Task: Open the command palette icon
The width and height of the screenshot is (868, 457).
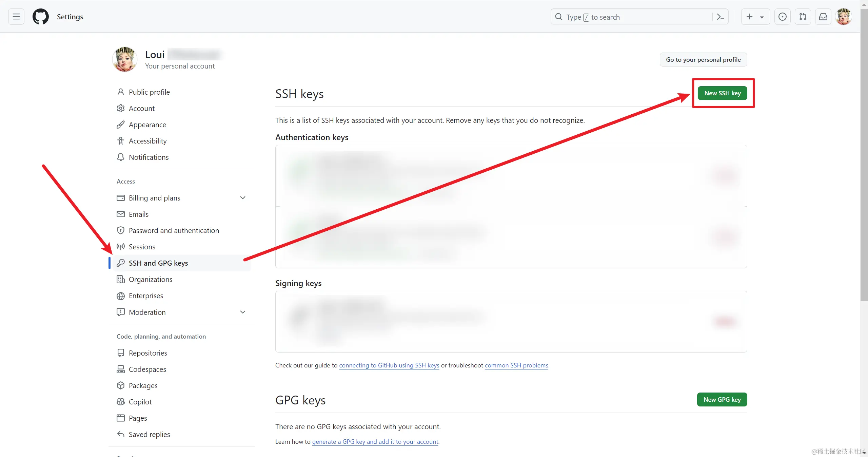Action: pyautogui.click(x=721, y=17)
